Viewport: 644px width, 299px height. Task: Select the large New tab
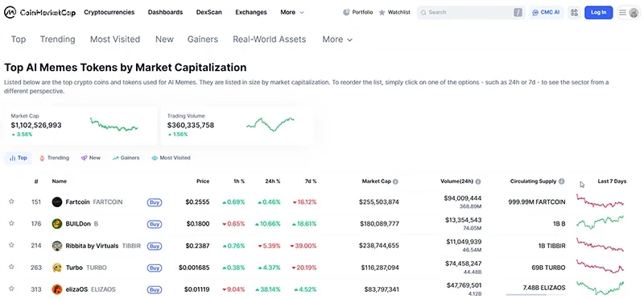coord(164,39)
